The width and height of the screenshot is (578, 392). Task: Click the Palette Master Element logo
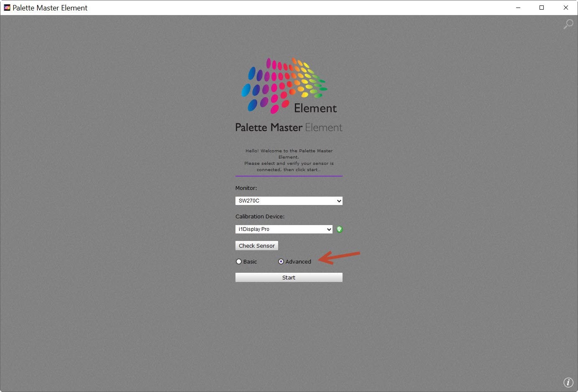289,95
